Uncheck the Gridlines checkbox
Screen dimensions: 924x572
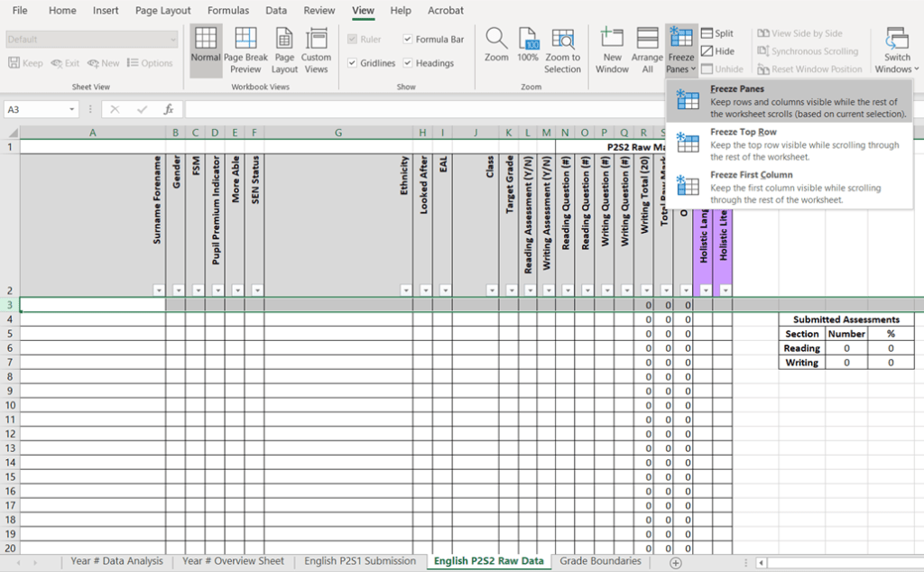click(x=352, y=63)
